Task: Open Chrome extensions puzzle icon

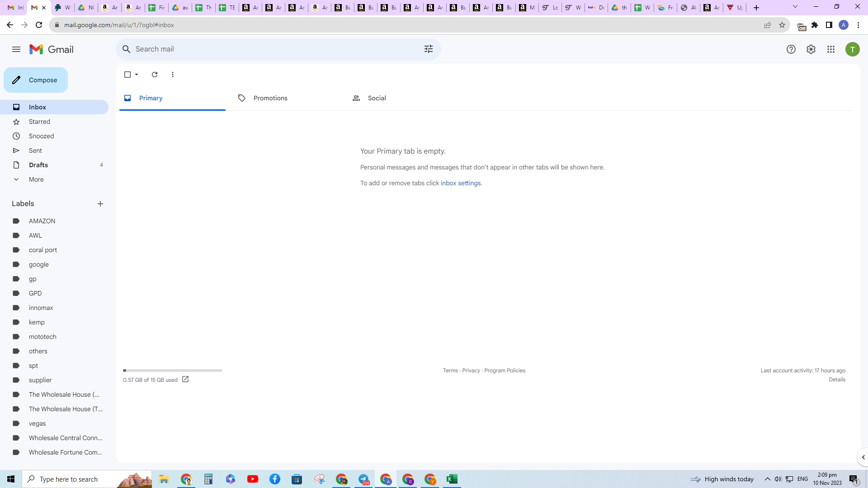Action: click(815, 25)
